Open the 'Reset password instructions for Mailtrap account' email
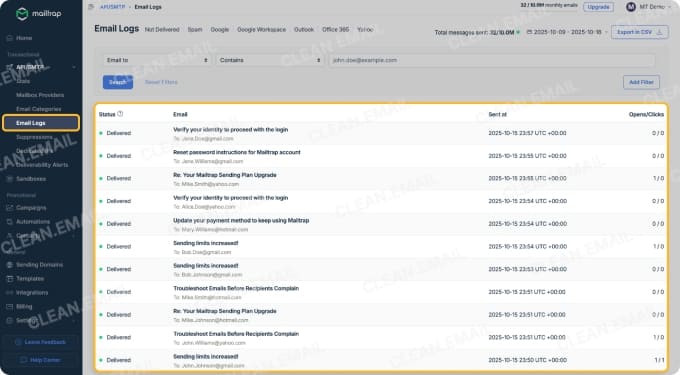680x375 pixels. [x=237, y=152]
